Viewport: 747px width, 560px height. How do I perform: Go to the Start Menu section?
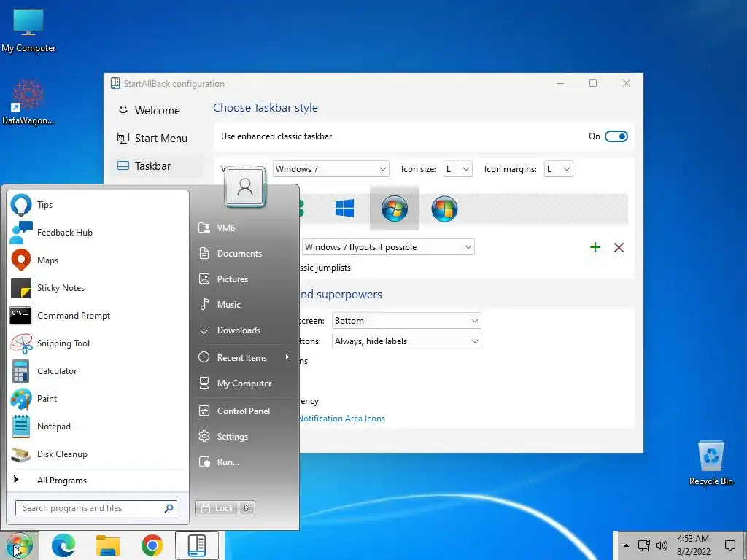click(157, 138)
